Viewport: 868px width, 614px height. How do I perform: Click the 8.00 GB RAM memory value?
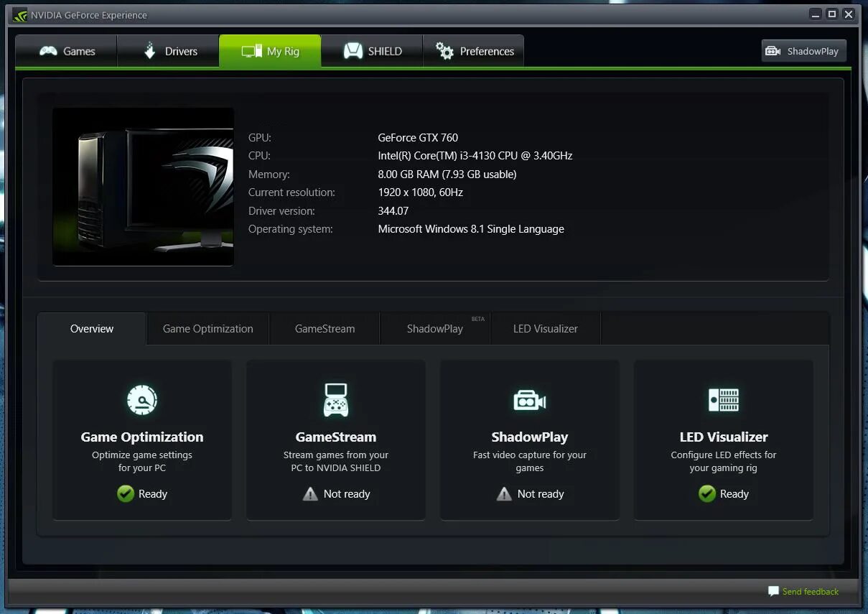pos(447,174)
